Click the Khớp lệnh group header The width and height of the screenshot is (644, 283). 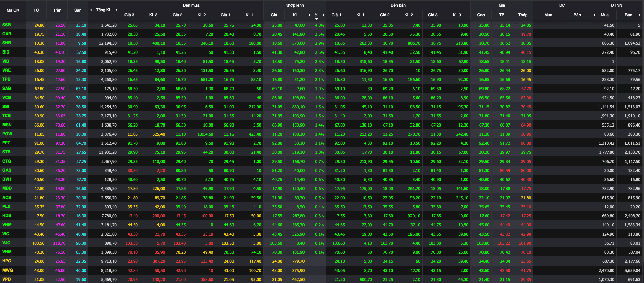pos(295,5)
